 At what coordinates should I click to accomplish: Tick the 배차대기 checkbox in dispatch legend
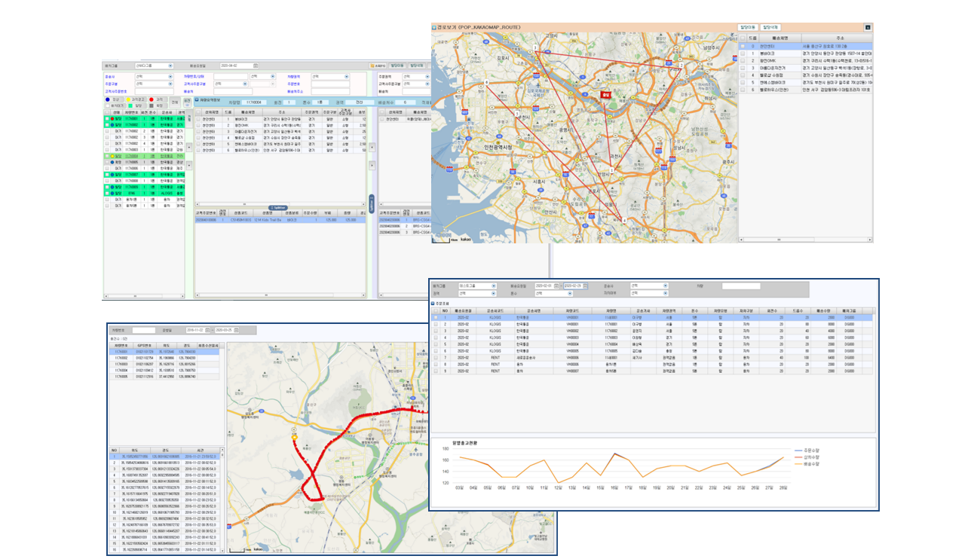point(107,105)
